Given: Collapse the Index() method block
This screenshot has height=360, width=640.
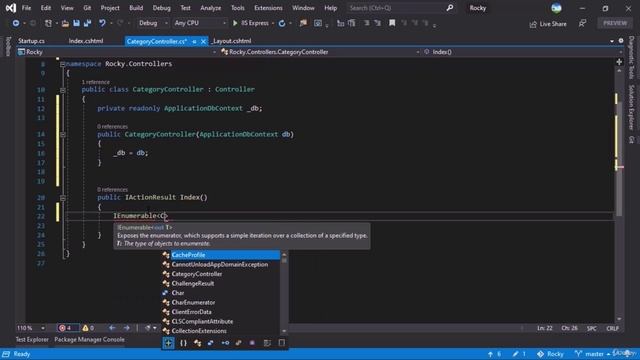Looking at the screenshot, I should coord(62,198).
